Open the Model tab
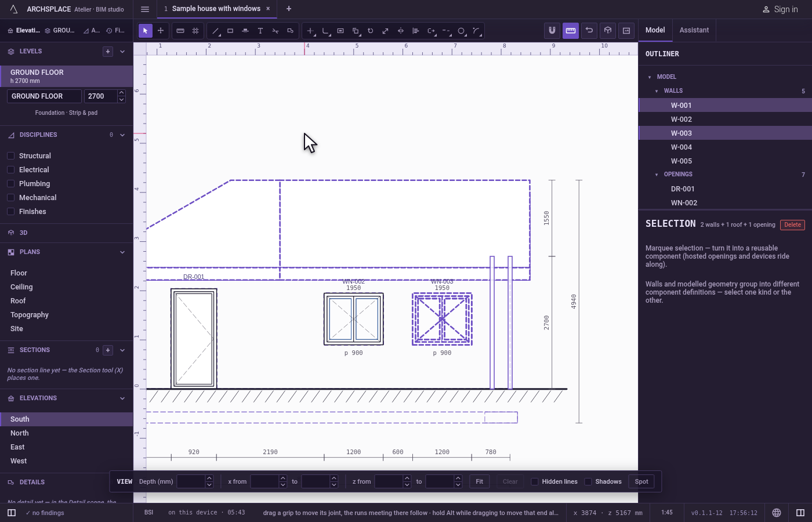Viewport: 812px width, 522px height. tap(655, 30)
